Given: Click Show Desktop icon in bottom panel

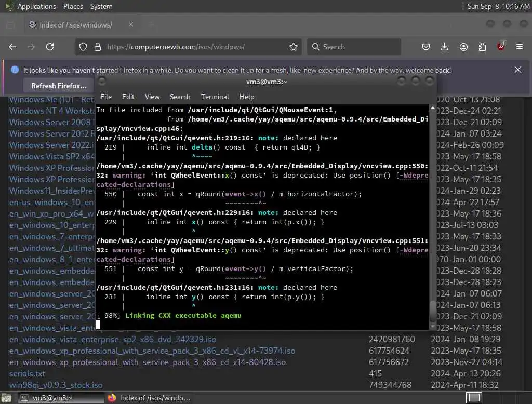Looking at the screenshot, I should click(6, 398).
